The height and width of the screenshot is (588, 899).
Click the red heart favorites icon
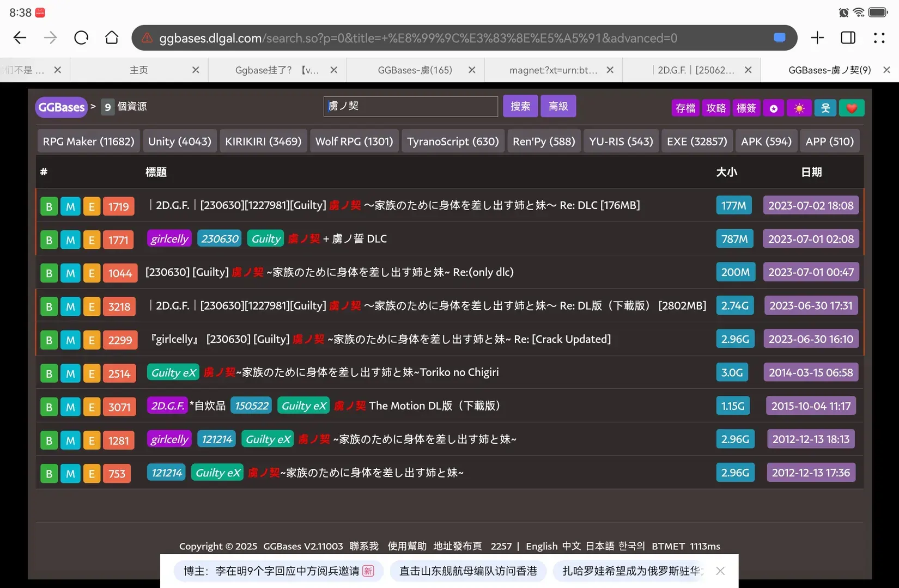click(x=852, y=108)
